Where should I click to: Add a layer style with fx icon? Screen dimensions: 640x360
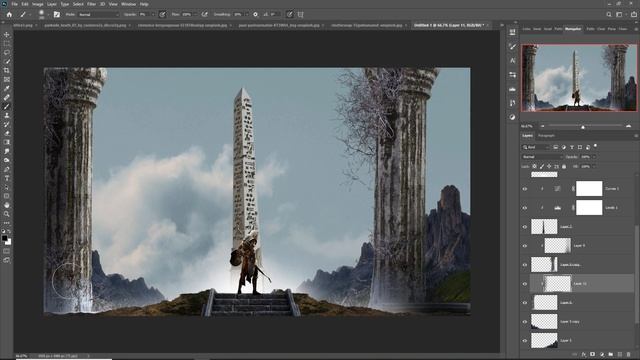[x=584, y=354]
